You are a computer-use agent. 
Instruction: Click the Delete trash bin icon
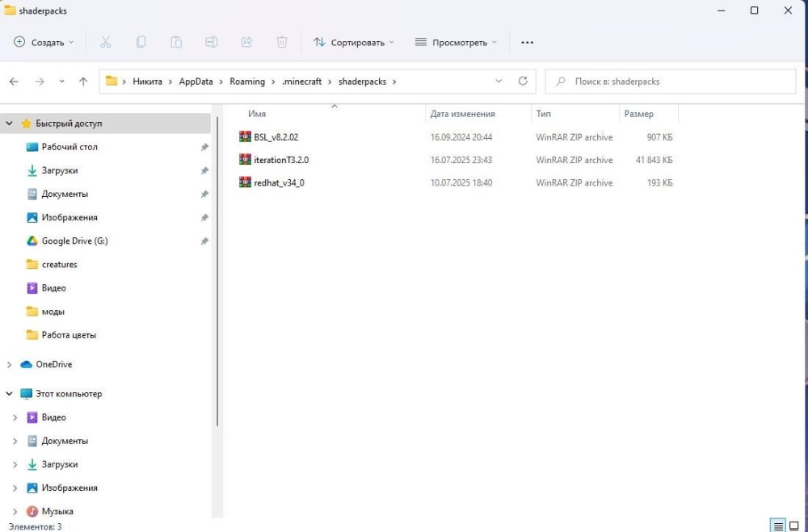[282, 42]
